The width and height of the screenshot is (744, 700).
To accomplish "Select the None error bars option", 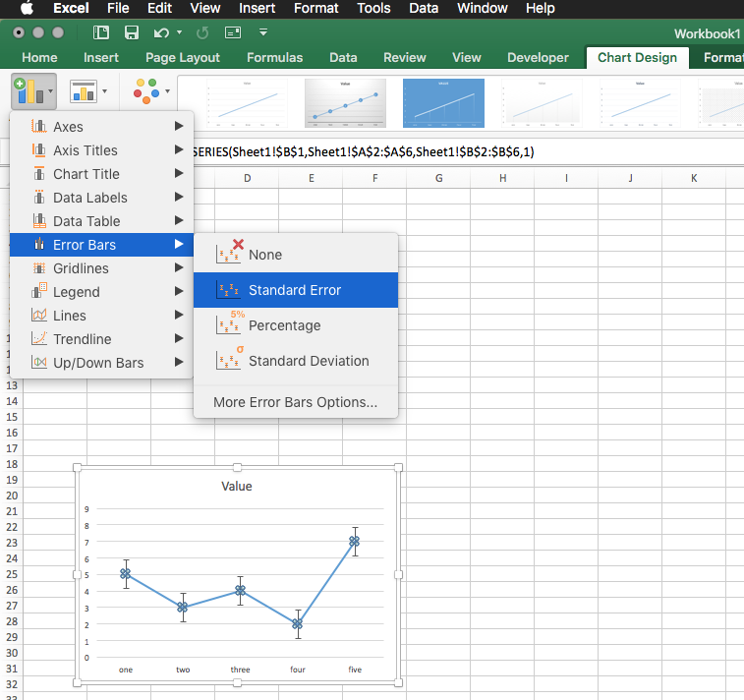I will pos(296,255).
